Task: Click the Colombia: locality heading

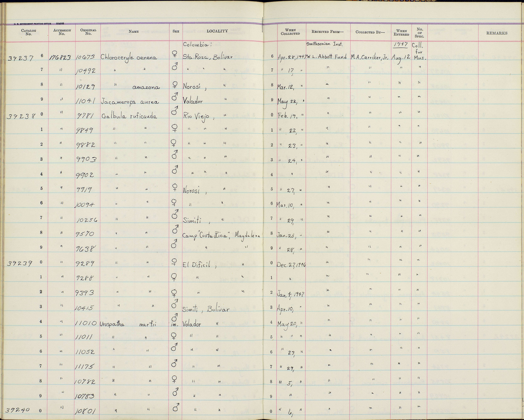Action: [197, 45]
